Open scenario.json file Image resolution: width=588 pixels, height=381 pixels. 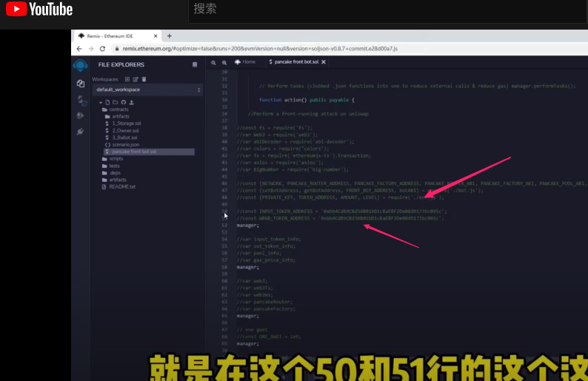[x=122, y=144]
